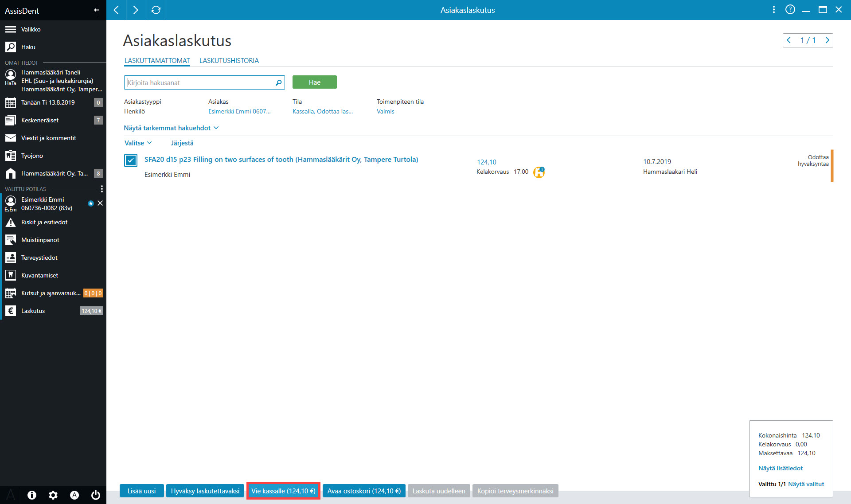851x504 pixels.
Task: Click the Kirjoita hakusanat search field
Action: coord(199,82)
